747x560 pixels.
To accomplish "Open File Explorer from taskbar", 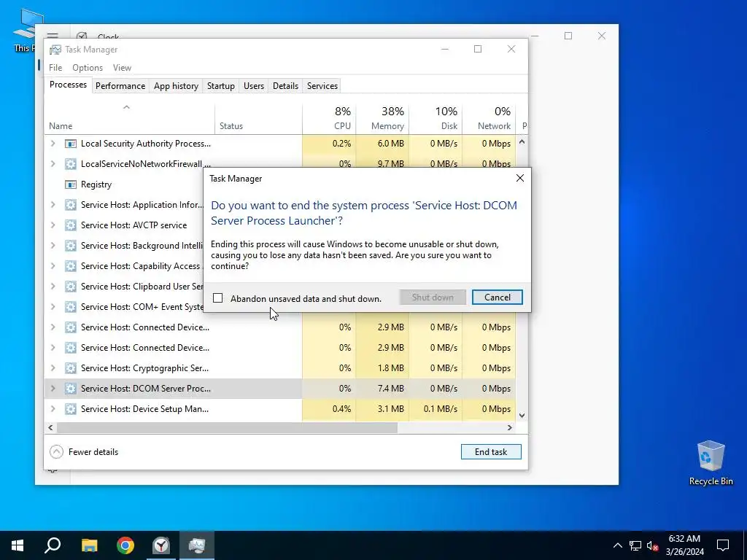I will 89,545.
